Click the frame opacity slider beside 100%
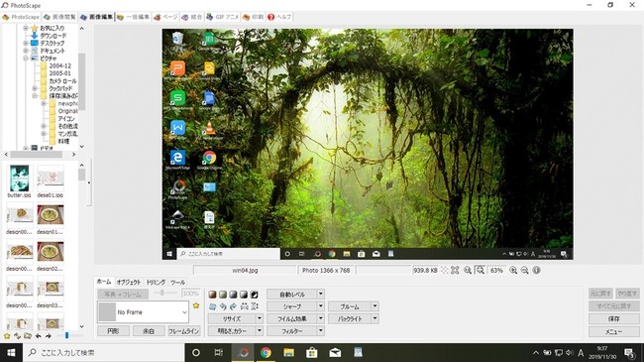Viewport: 644px width, 362px height. pos(162,293)
